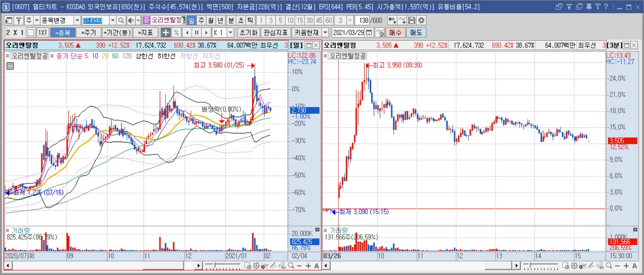Click the A auto-fit icon under right chart

tap(635, 266)
